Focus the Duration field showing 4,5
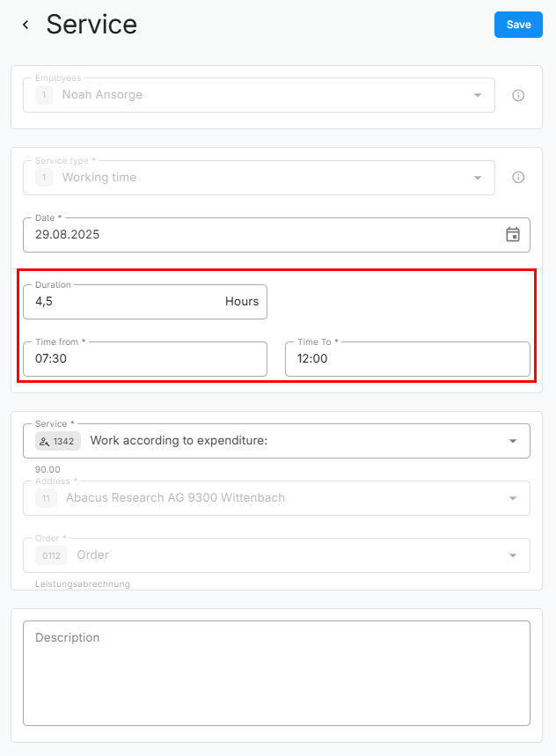This screenshot has width=556, height=756. coord(123,302)
